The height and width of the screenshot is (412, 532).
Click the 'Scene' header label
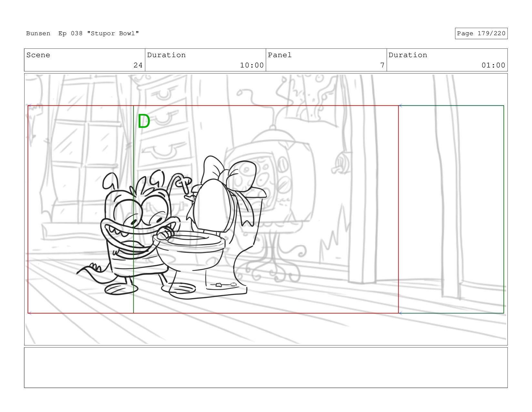(38, 55)
